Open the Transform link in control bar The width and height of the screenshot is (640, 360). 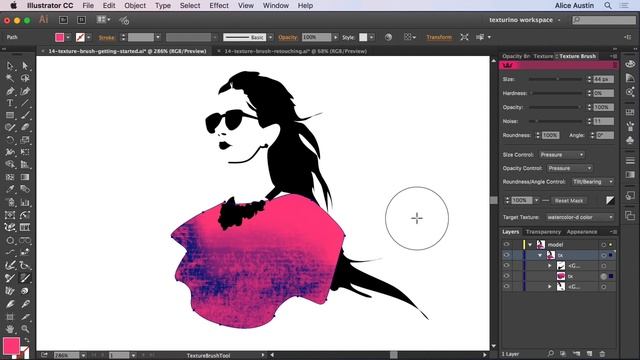[x=439, y=37]
